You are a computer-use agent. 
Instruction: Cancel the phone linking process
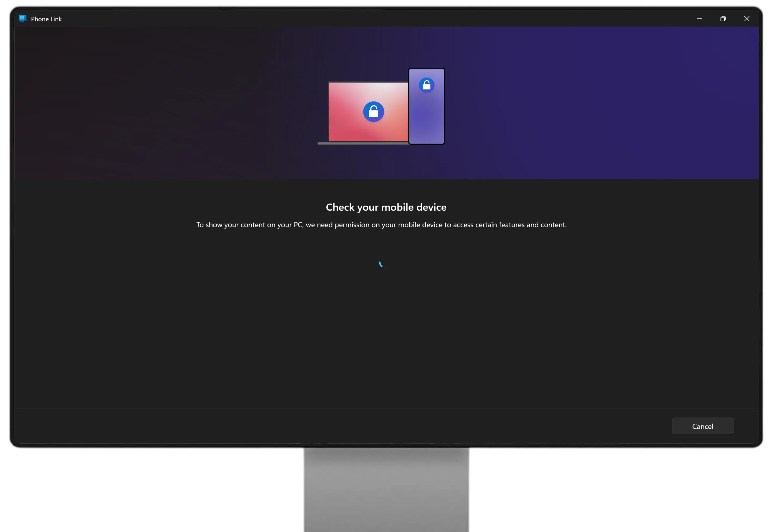702,426
